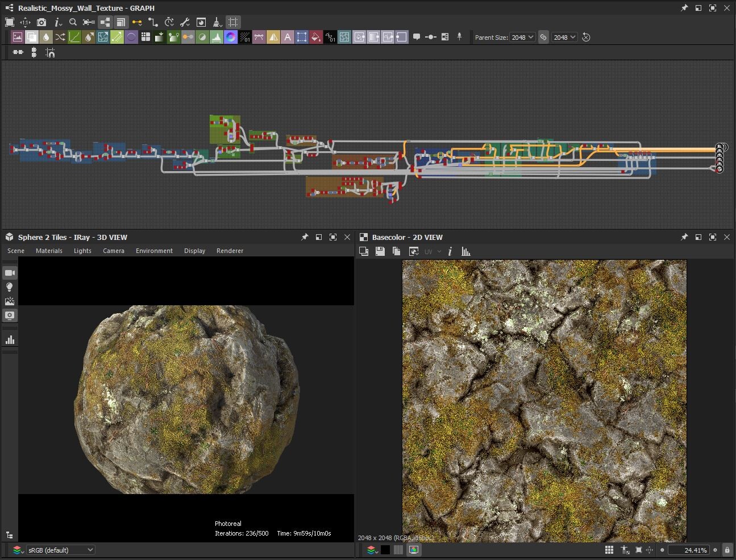
Task: Expand the sRGB (default) color space dropdown
Action: tap(60, 550)
